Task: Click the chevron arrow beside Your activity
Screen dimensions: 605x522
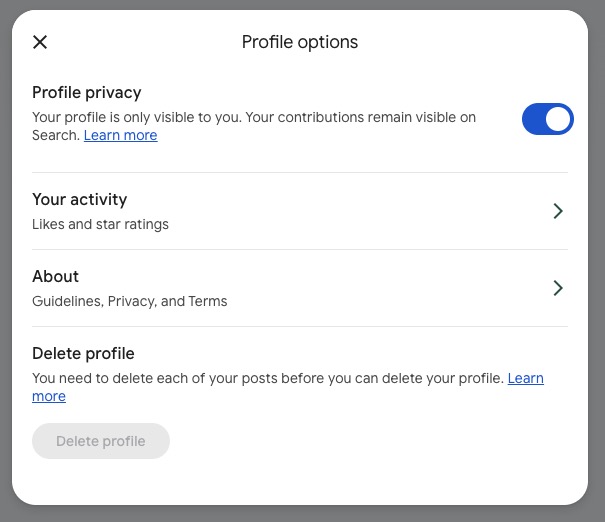Action: coord(558,211)
